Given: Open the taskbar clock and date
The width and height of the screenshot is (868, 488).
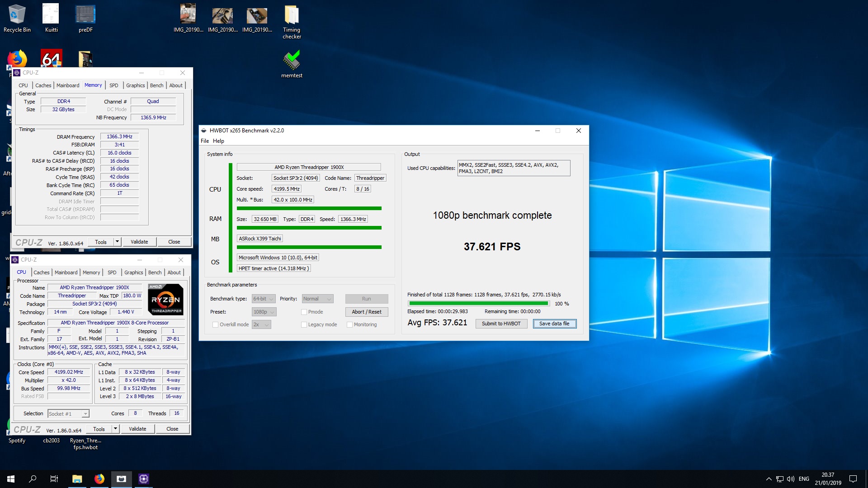Looking at the screenshot, I should [x=828, y=479].
